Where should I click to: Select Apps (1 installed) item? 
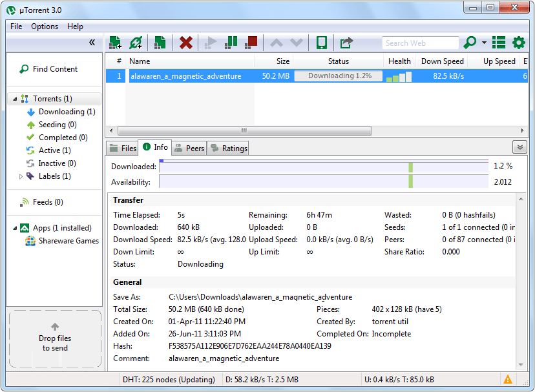(x=62, y=228)
